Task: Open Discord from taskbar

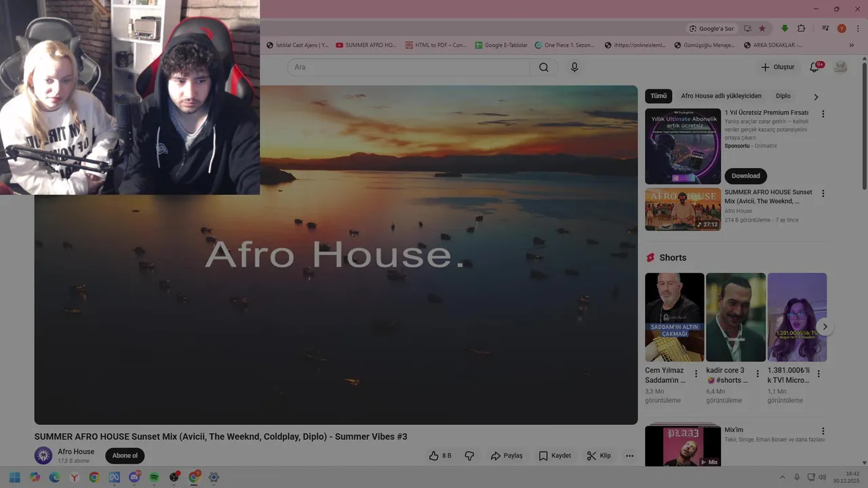Action: tap(134, 477)
